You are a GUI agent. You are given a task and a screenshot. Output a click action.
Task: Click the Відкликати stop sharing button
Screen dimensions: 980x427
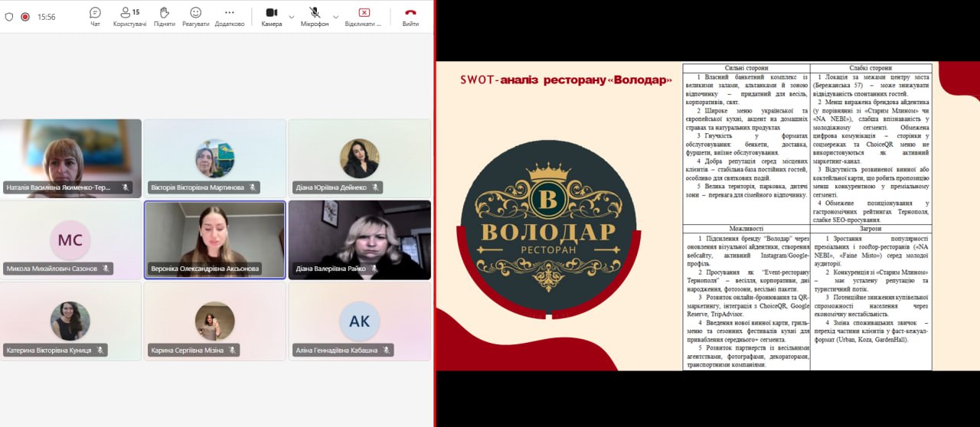(364, 17)
